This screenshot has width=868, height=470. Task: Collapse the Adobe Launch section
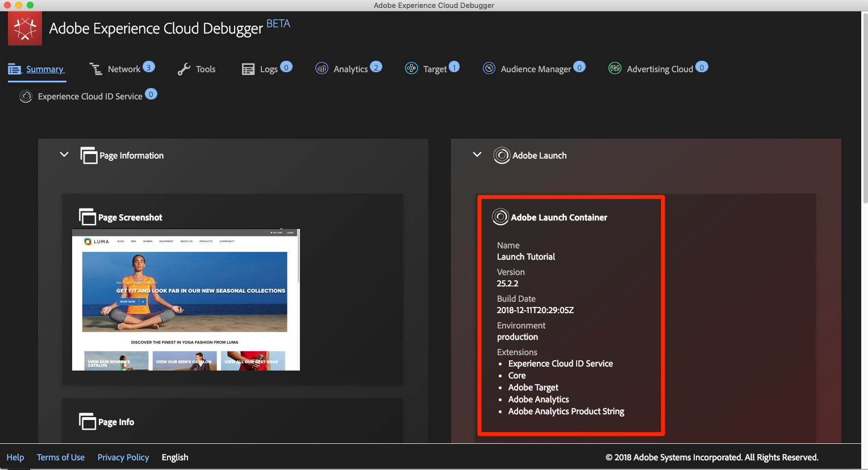click(x=477, y=155)
